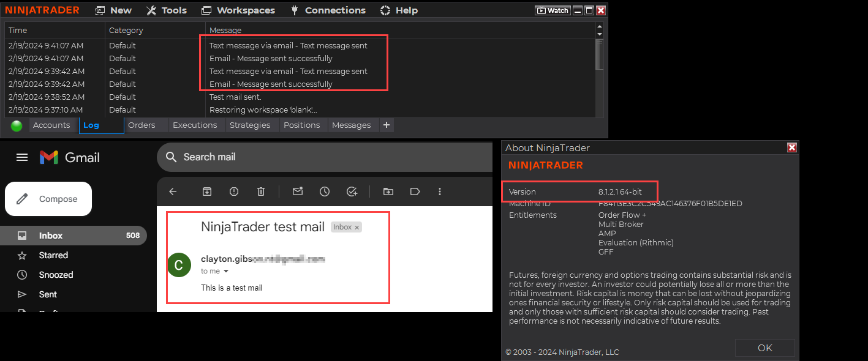Click the Message column header
This screenshot has height=361, width=868.
(x=400, y=30)
